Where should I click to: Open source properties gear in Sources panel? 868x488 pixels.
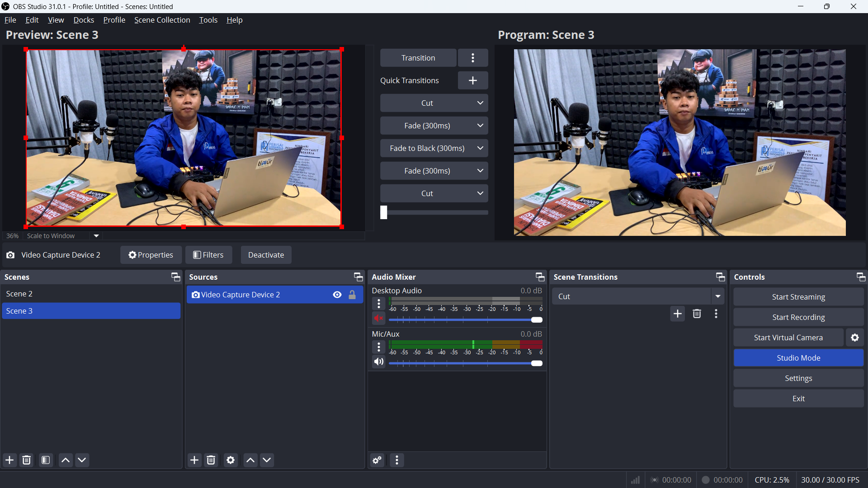coord(231,460)
